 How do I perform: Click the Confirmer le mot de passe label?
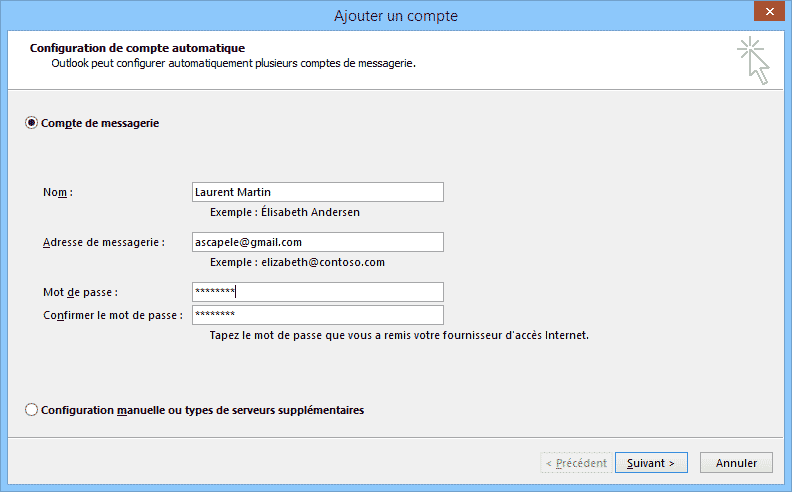(112, 315)
